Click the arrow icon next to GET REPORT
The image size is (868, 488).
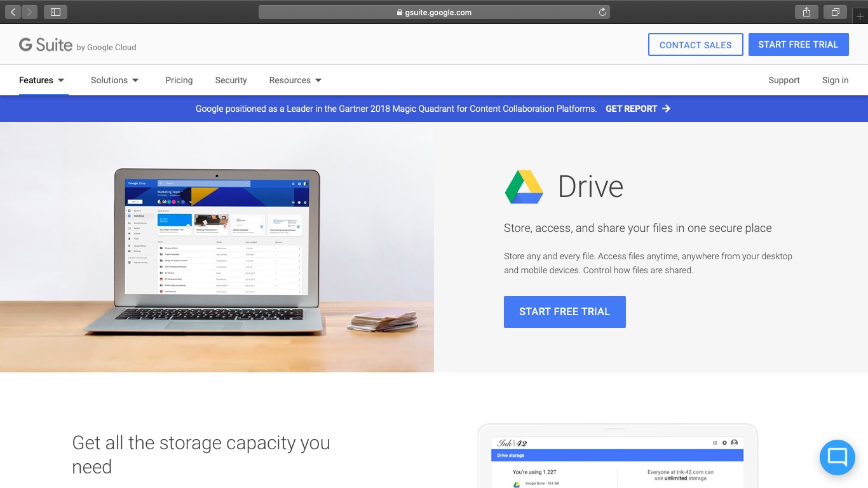pos(666,109)
